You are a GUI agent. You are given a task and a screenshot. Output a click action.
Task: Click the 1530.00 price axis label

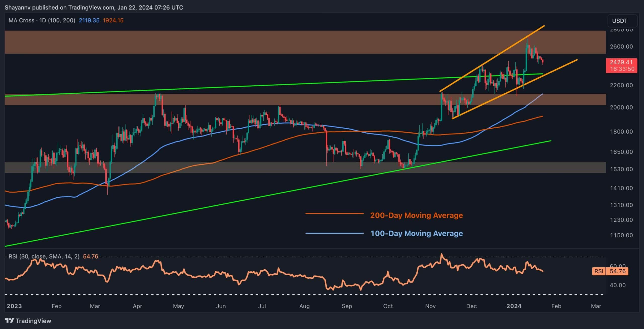pyautogui.click(x=621, y=169)
